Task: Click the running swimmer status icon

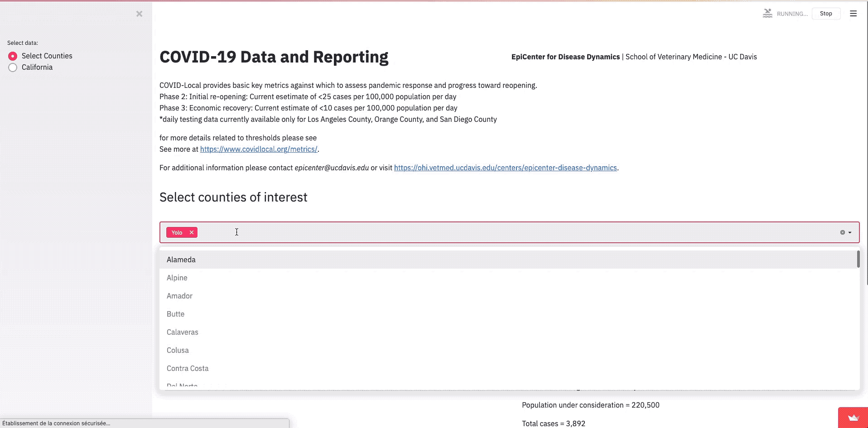Action: [767, 14]
